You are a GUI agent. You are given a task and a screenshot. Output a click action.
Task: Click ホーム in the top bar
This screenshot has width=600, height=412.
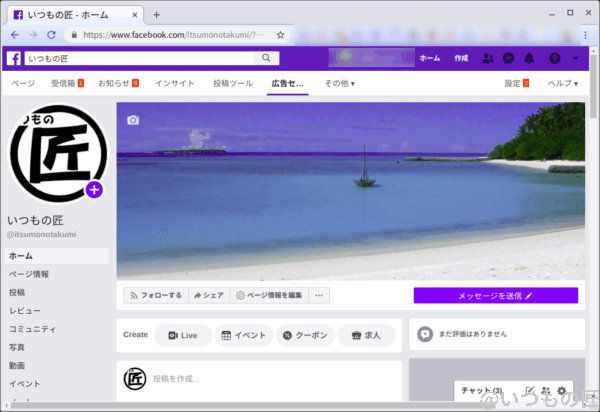tap(430, 58)
